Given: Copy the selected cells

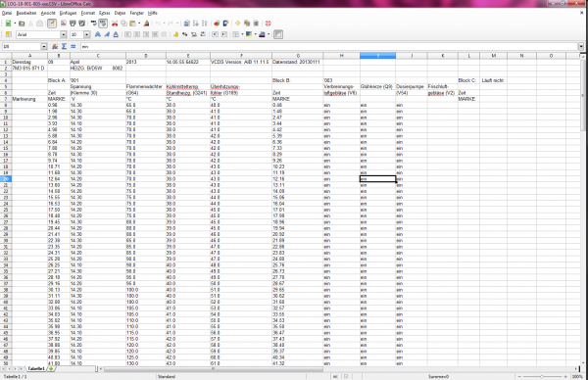Looking at the screenshot, I should pyautogui.click(x=123, y=24).
